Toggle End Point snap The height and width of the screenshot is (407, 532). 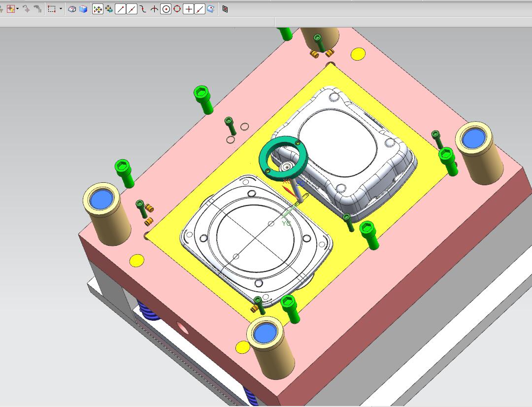click(x=121, y=9)
